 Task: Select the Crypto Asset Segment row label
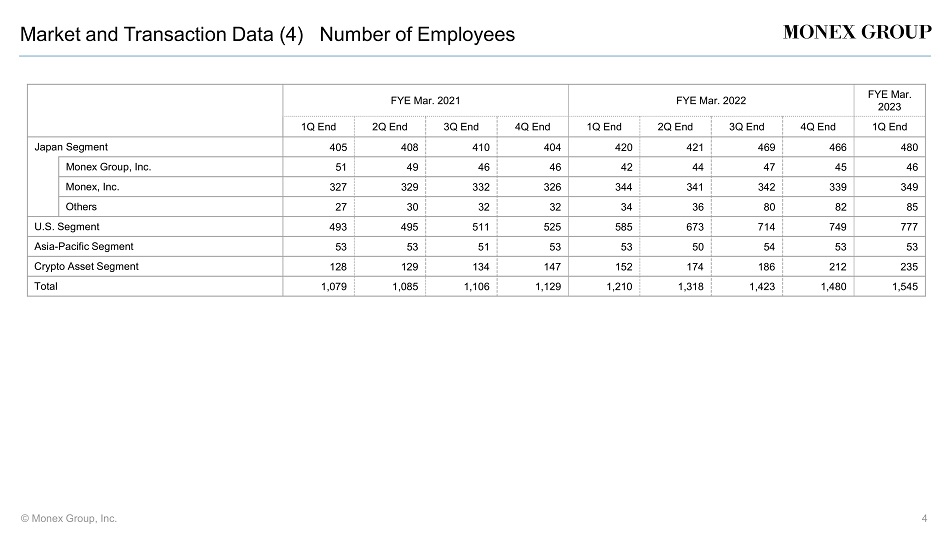86,267
